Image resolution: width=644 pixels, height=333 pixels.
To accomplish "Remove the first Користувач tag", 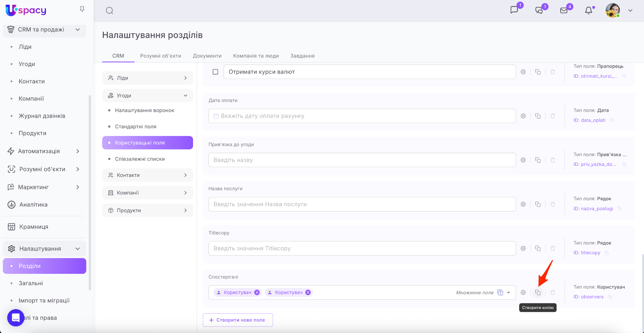I will pyautogui.click(x=257, y=292).
